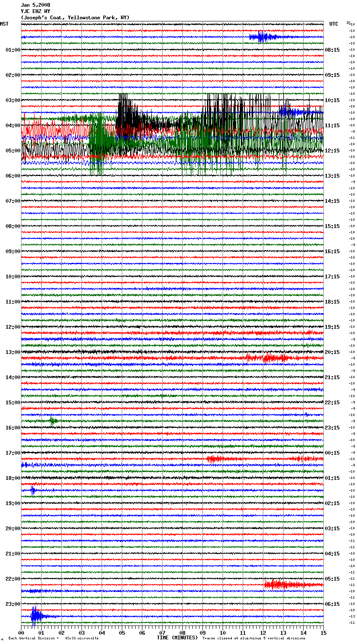Screen dimensions: 357x644
Task: Select the '04:00' MST row label
Action: click(13, 126)
